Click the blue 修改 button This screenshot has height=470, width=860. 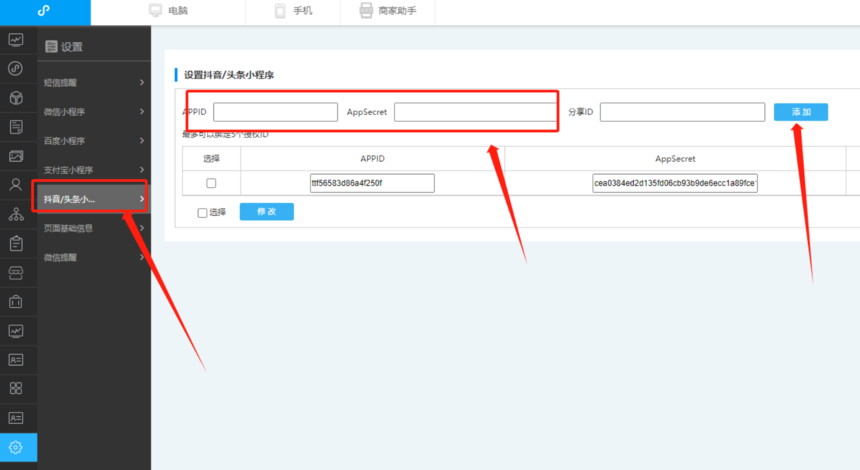coord(267,212)
